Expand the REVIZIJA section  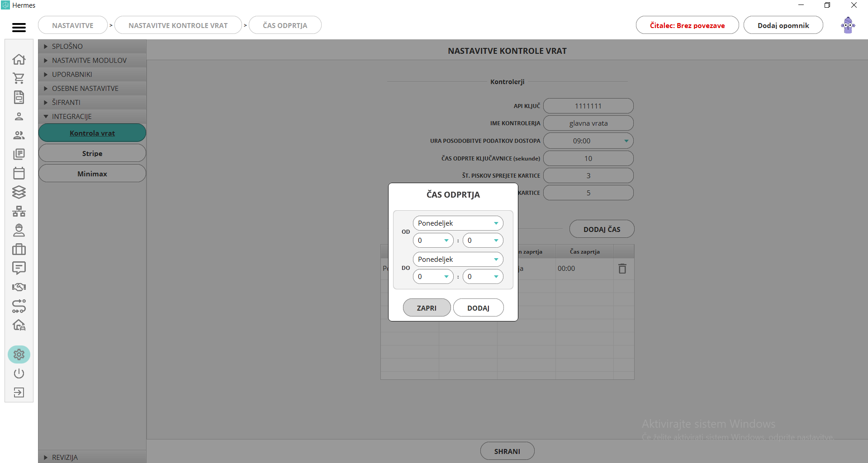(x=92, y=457)
